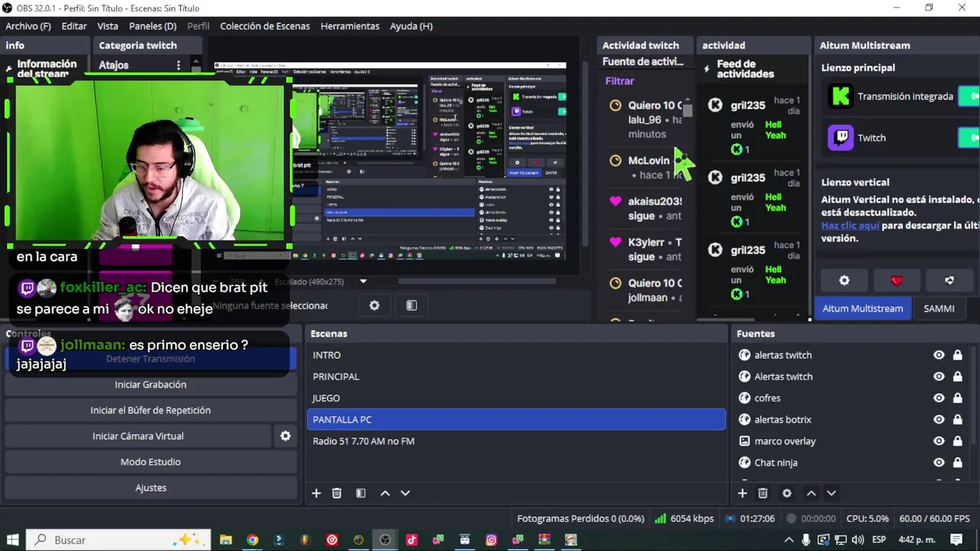Open the scene filters icon in Escenas

tap(361, 494)
